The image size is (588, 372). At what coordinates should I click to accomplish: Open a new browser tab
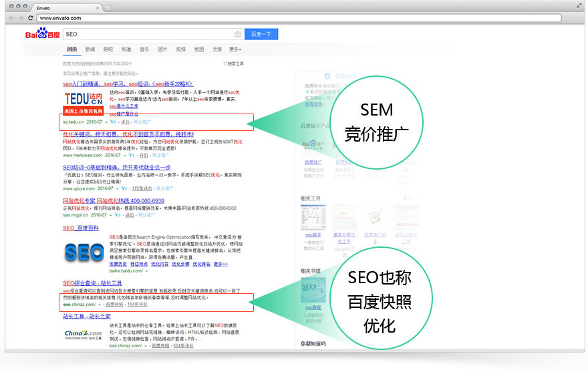pos(108,8)
